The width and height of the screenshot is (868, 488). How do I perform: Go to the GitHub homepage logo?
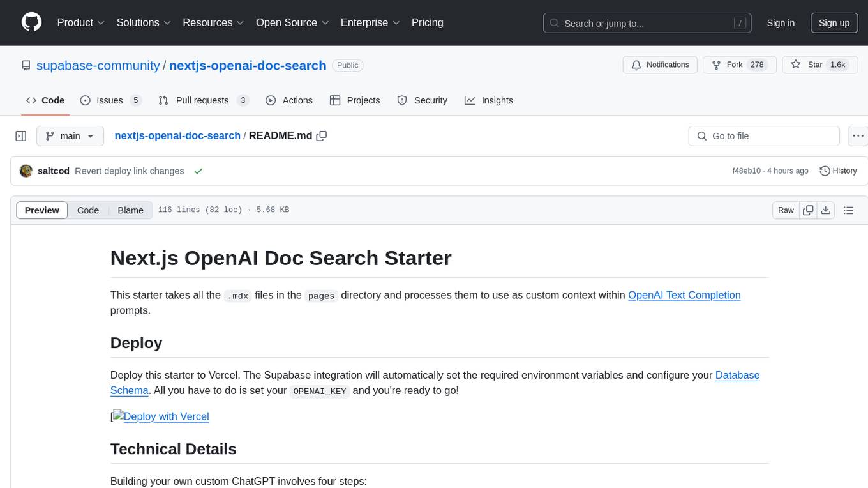tap(31, 22)
